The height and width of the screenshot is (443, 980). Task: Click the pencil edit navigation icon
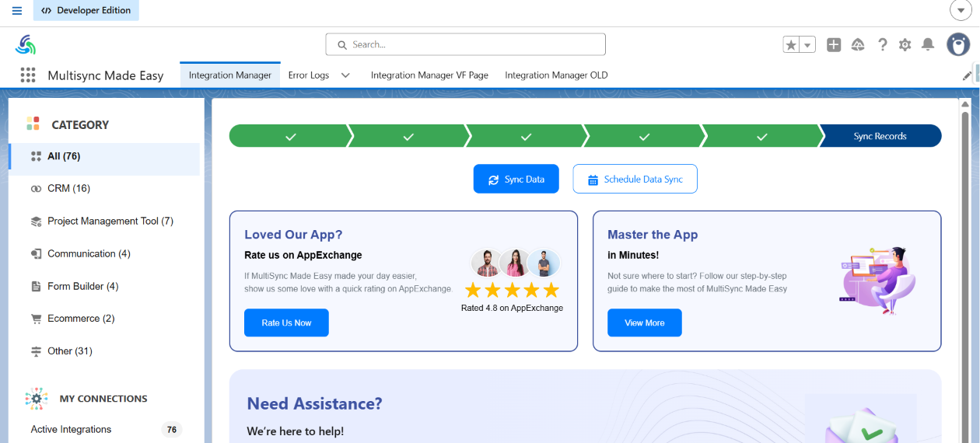click(967, 75)
